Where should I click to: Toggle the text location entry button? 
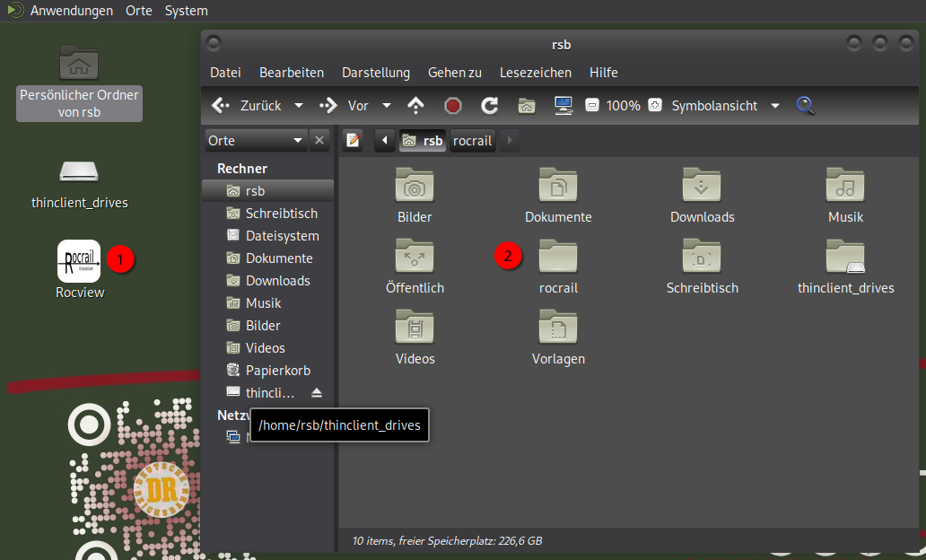click(x=354, y=141)
